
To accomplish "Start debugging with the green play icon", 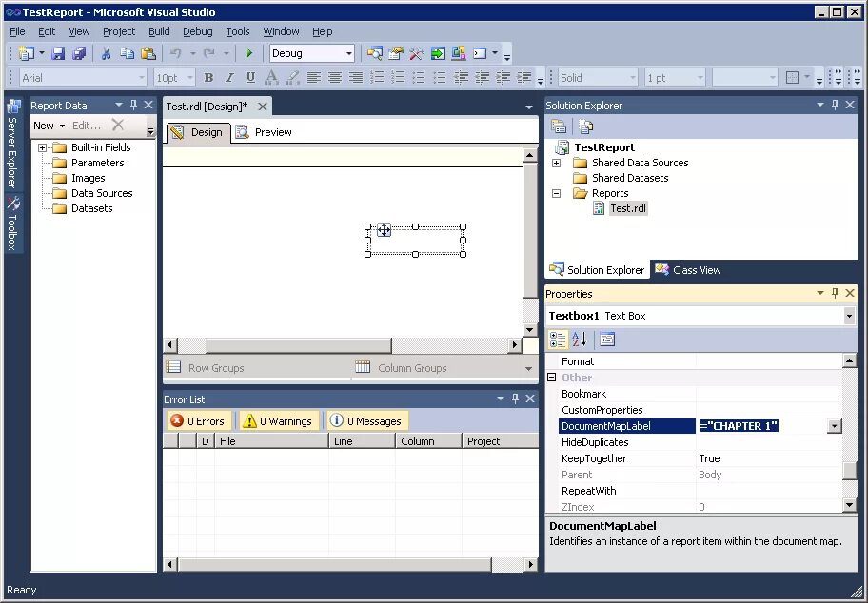I will click(248, 53).
